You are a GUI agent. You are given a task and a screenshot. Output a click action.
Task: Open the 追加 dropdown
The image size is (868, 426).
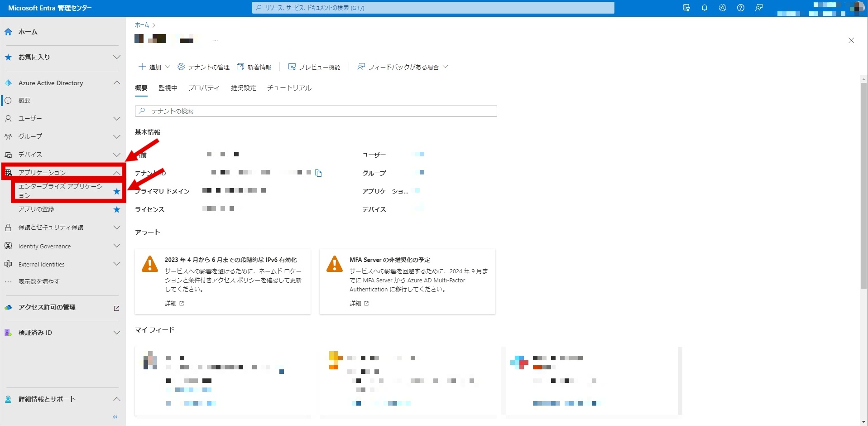tap(154, 67)
